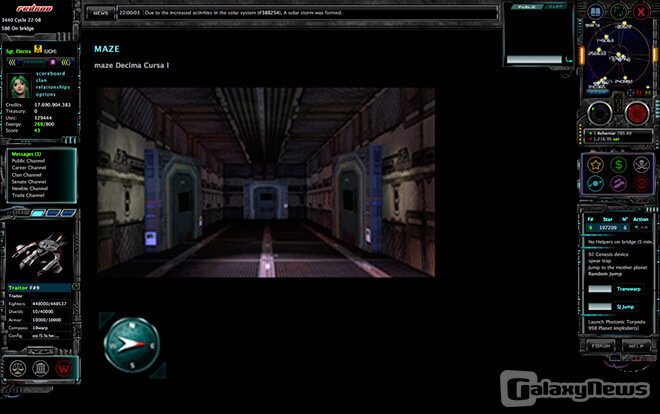Click the SJ Jump button
The height and width of the screenshot is (414, 660).
coord(625,307)
